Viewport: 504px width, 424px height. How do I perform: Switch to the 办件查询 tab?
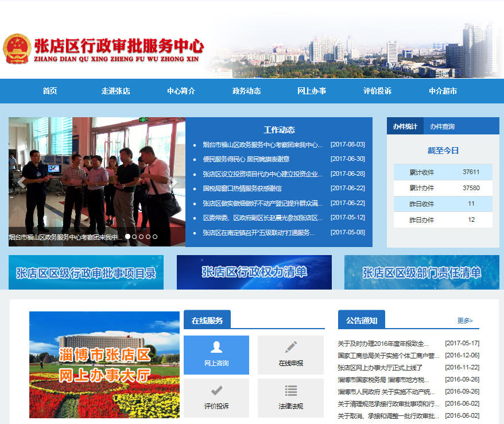tap(442, 126)
